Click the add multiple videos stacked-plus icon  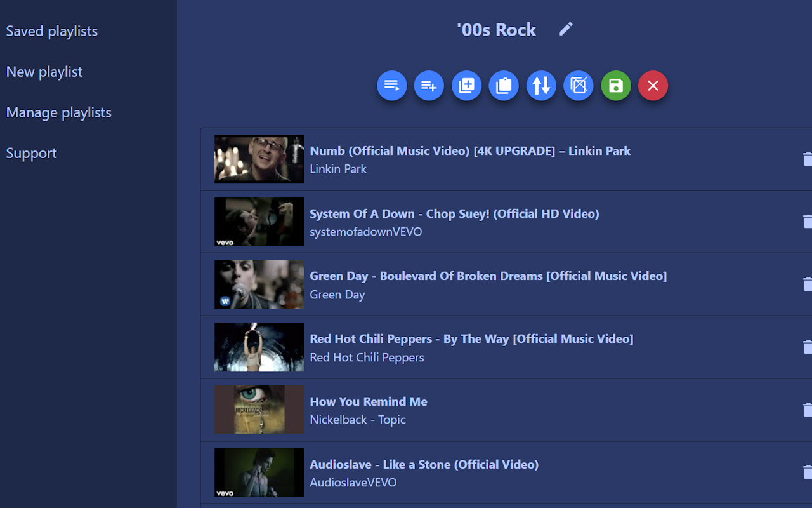pyautogui.click(x=467, y=86)
